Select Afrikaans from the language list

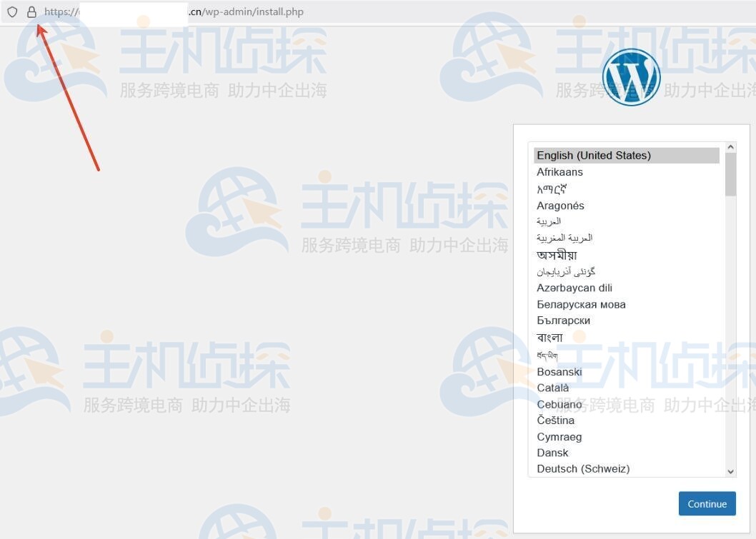click(x=559, y=171)
